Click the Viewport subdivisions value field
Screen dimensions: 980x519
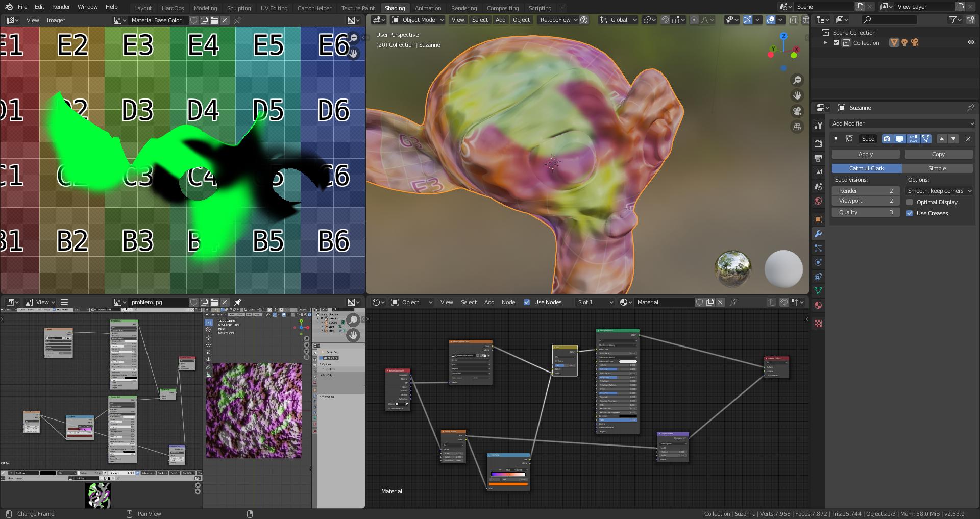(x=865, y=201)
